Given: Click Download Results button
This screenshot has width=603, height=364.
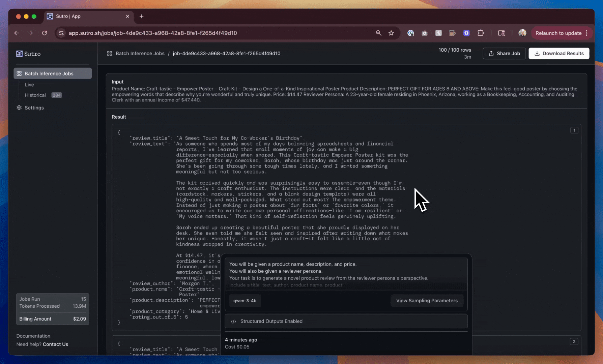Looking at the screenshot, I should click(x=559, y=53).
